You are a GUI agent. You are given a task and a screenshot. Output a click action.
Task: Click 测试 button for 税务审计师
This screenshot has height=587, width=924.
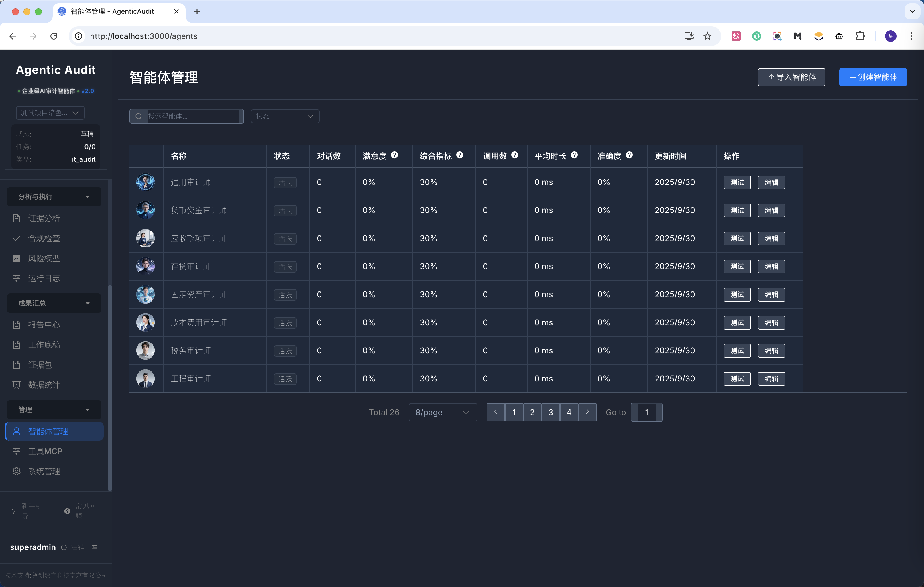(737, 351)
